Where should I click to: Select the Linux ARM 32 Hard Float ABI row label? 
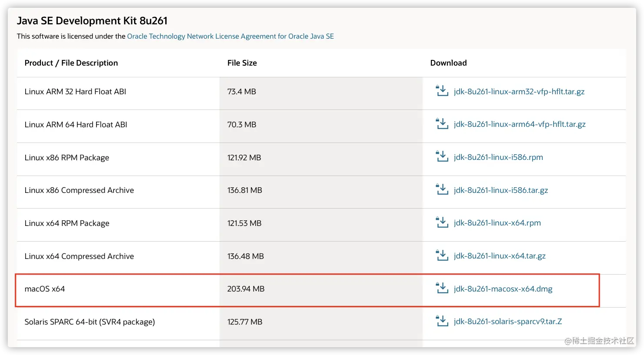point(75,92)
